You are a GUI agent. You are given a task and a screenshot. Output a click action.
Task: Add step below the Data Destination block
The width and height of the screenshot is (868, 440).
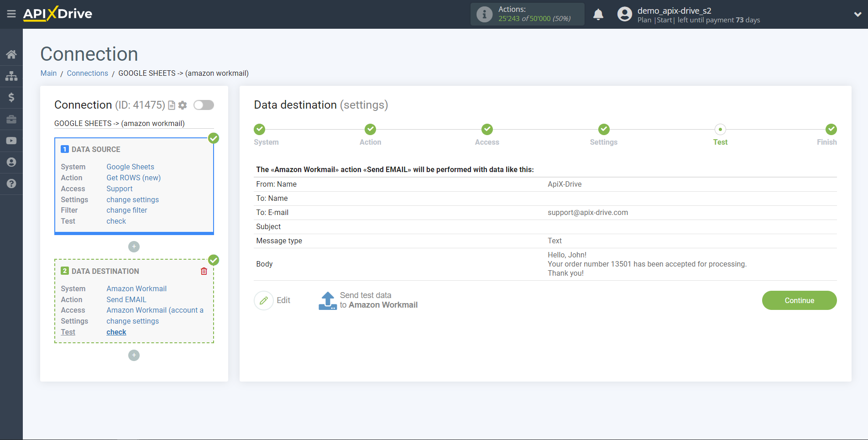coord(134,355)
